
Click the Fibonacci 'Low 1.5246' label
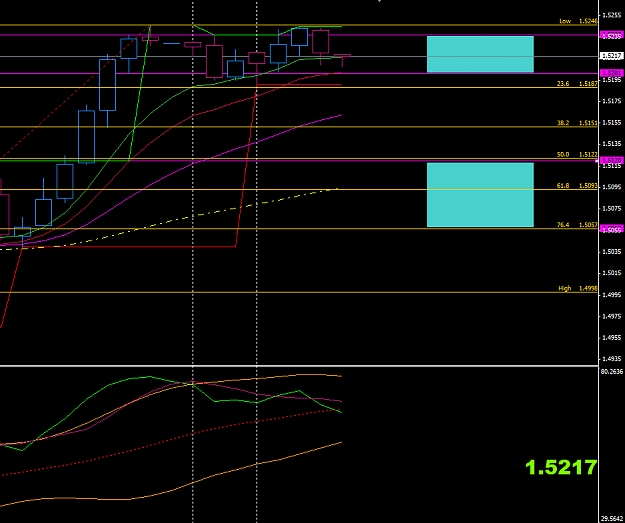pos(578,21)
